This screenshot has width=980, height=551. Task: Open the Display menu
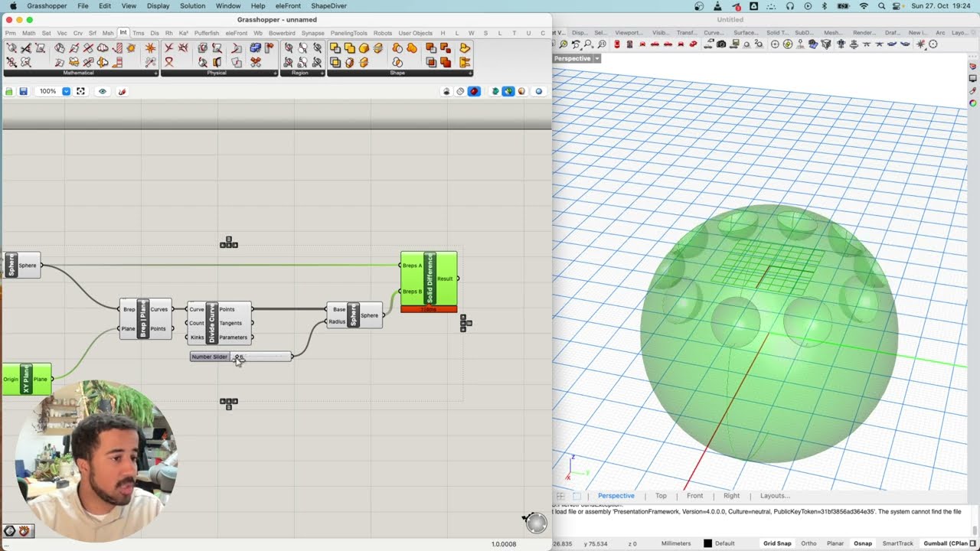(x=158, y=6)
